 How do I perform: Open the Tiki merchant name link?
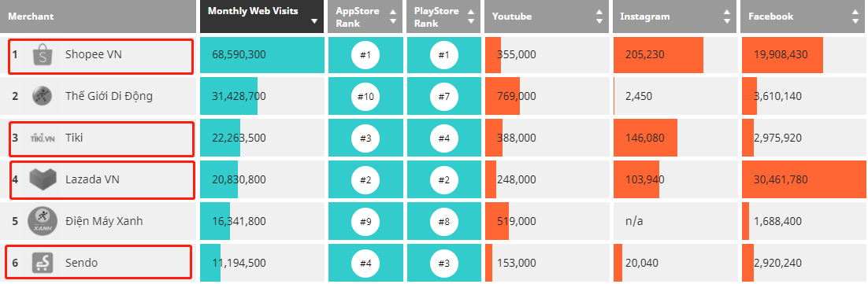(74, 138)
